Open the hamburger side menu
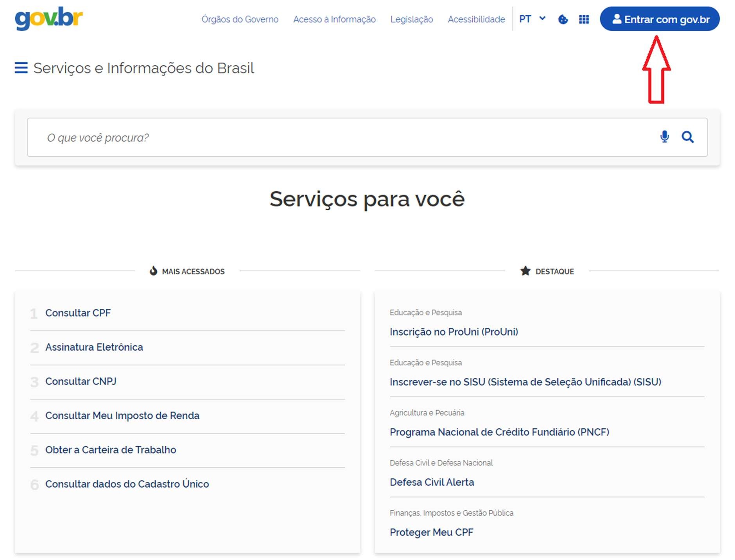This screenshot has width=735, height=560. pos(21,68)
